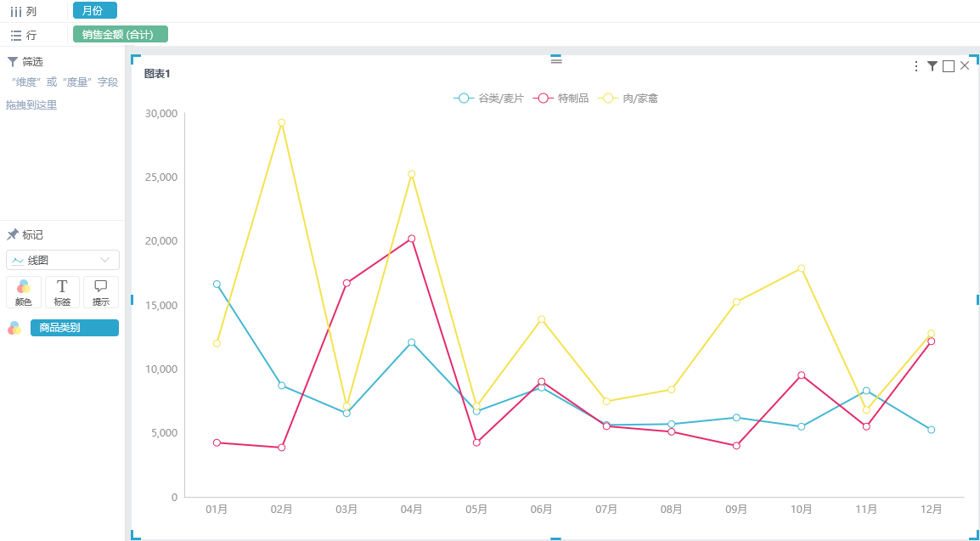Click the 特制品 data point for 04月
Viewport: 980px width, 541px height.
[411, 239]
